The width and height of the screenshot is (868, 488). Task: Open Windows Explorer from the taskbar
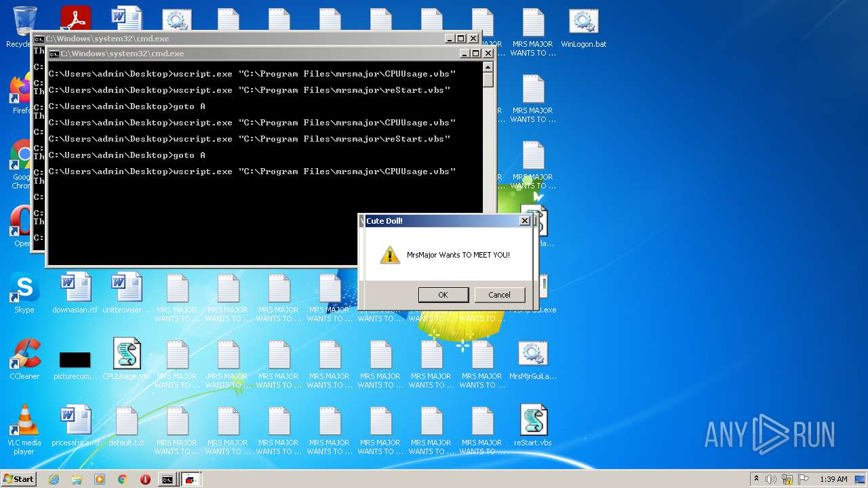pyautogui.click(x=77, y=479)
